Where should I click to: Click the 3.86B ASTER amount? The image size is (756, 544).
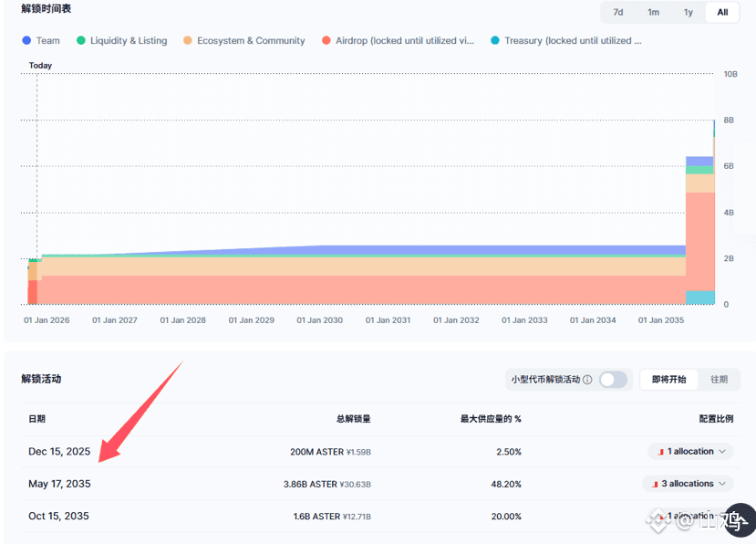pos(310,484)
